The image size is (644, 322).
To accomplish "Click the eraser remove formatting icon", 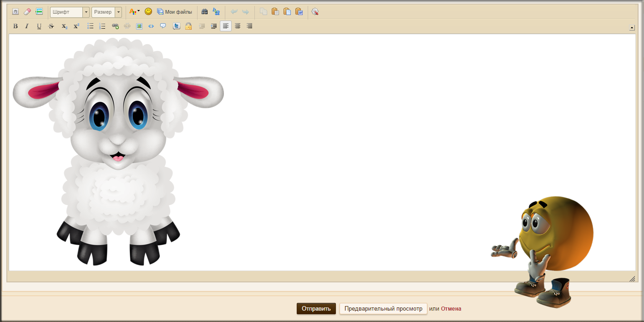I will 27,12.
